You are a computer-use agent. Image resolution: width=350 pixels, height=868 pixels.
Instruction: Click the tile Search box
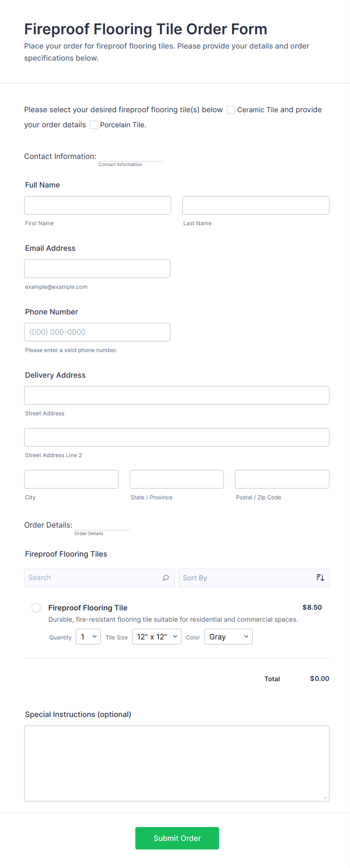pyautogui.click(x=92, y=578)
